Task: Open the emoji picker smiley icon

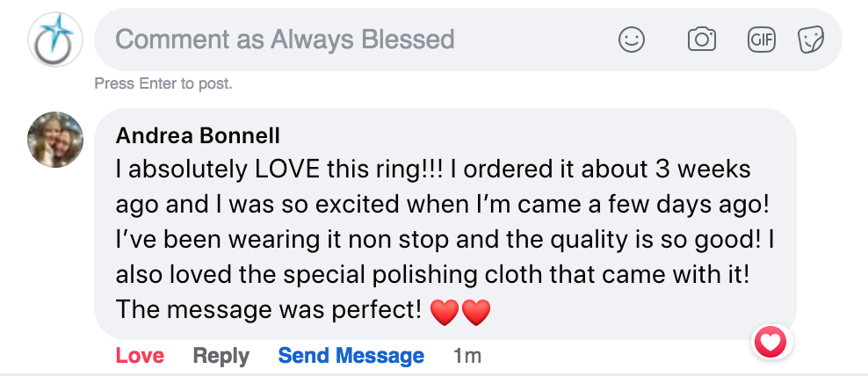Action: pyautogui.click(x=632, y=40)
